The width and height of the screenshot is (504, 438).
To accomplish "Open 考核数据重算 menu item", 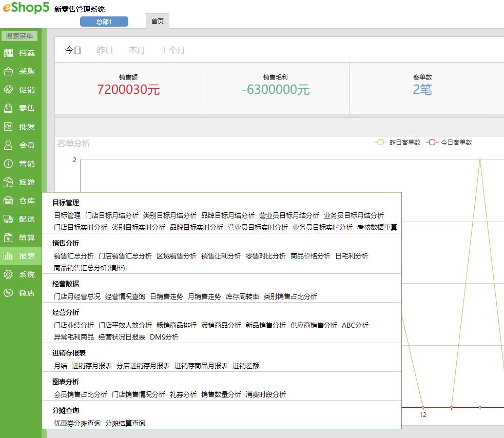I will 377,227.
